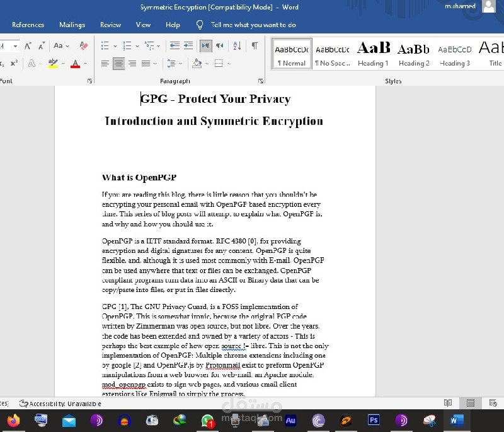Apply red font color
This screenshot has width=504, height=432.
75,63
